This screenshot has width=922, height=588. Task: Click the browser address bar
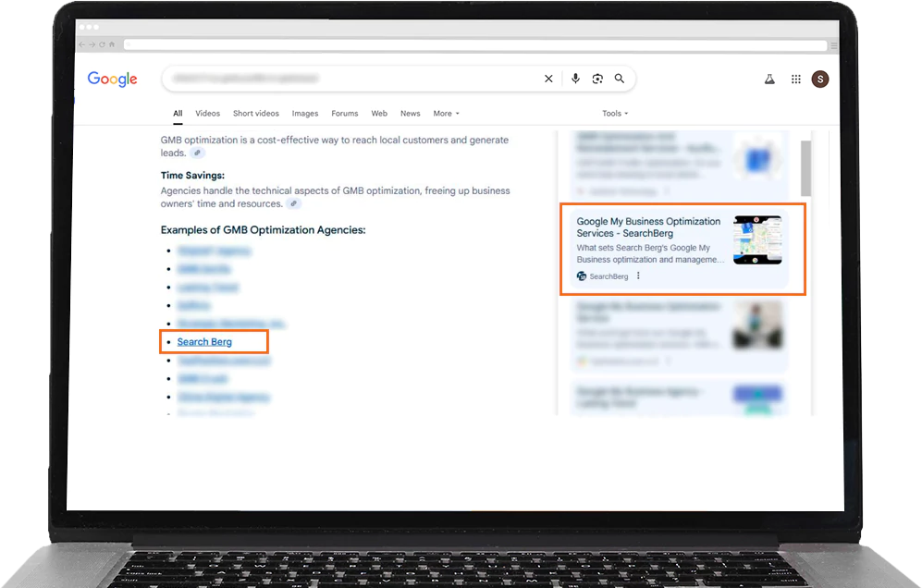tap(475, 44)
